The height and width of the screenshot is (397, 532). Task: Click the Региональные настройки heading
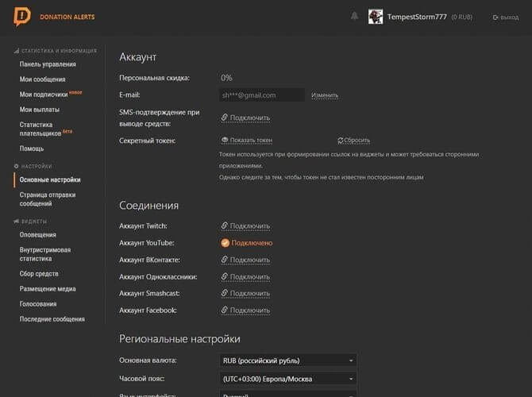click(179, 338)
